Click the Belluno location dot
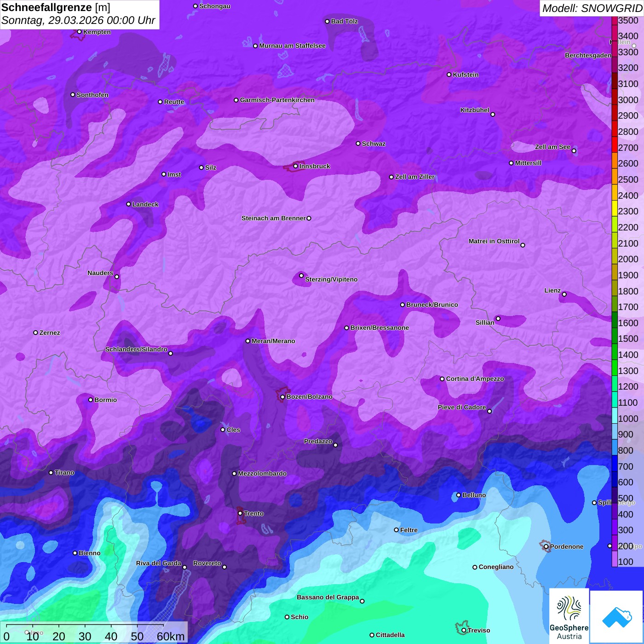 pyautogui.click(x=458, y=495)
